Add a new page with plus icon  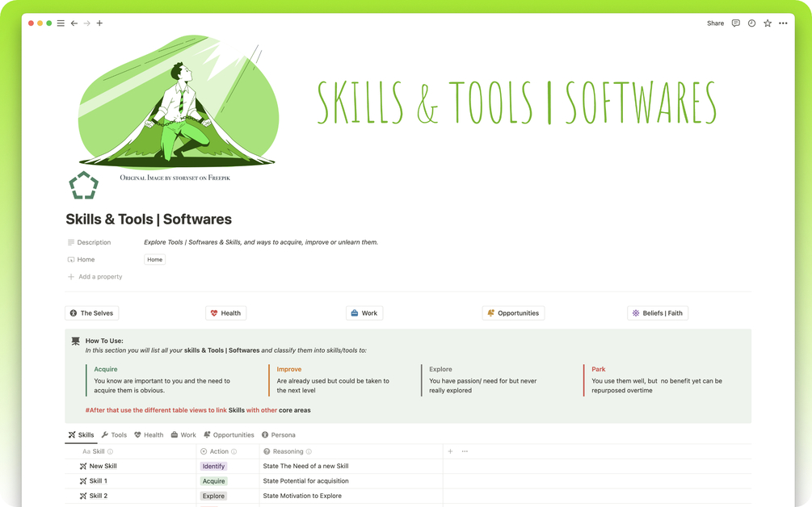(x=99, y=23)
